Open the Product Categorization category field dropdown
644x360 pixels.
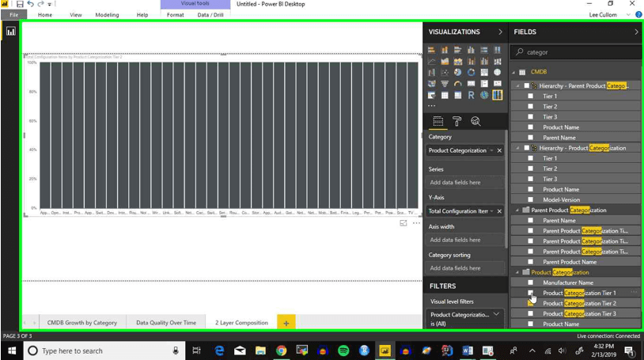pos(491,150)
